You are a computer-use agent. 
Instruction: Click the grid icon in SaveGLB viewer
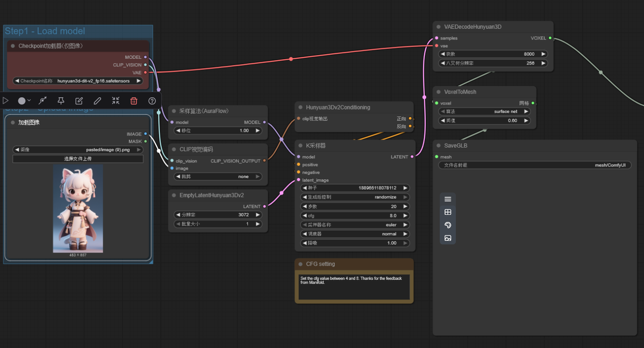tap(448, 212)
